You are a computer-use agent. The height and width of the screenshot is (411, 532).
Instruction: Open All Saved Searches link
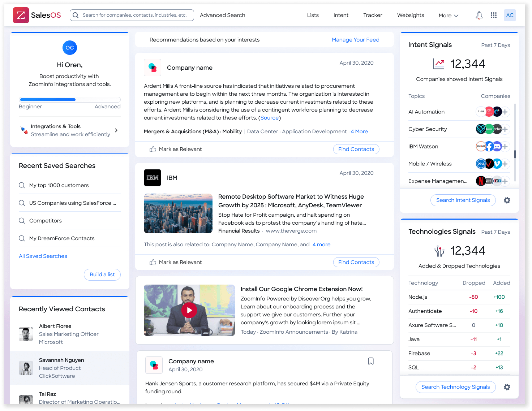43,256
